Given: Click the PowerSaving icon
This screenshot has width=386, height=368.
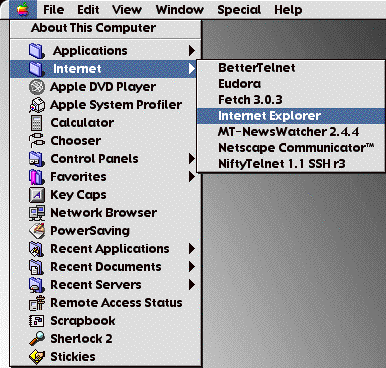Looking at the screenshot, I should [37, 231].
